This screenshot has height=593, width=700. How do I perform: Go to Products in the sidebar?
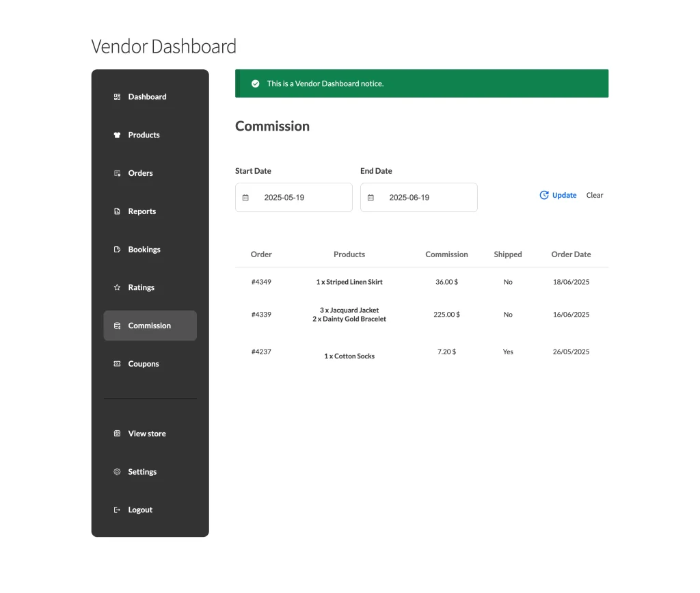coord(150,135)
